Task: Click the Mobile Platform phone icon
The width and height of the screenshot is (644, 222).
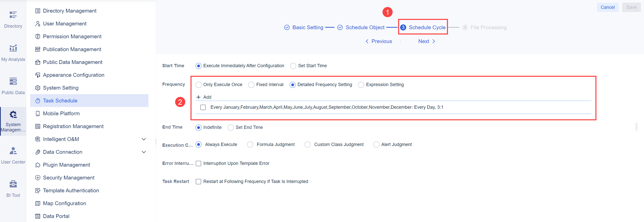Action: coord(38,114)
